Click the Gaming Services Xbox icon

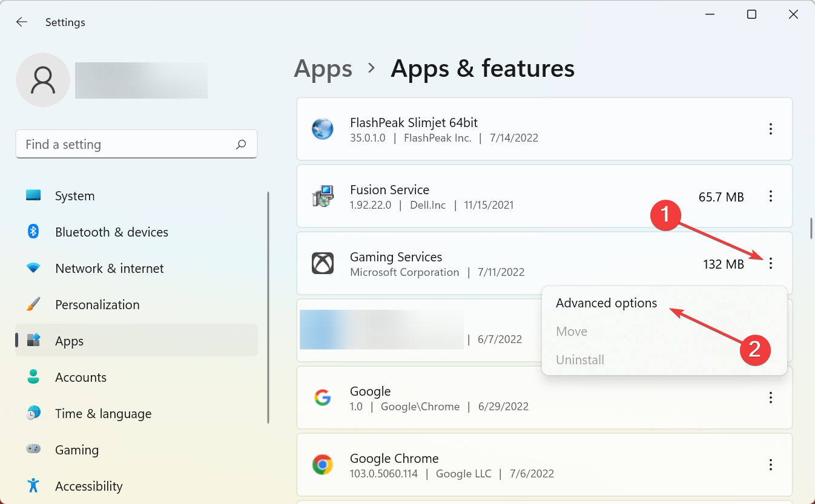coord(322,263)
